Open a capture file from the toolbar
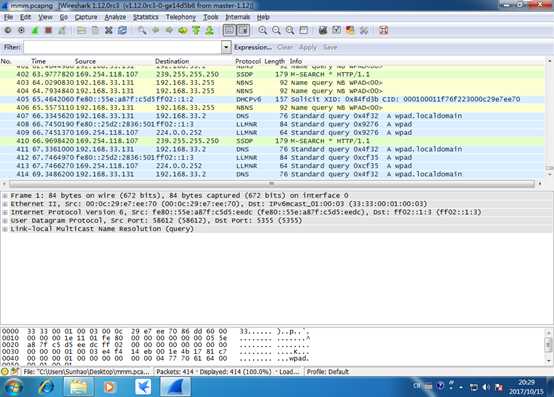 pyautogui.click(x=82, y=30)
